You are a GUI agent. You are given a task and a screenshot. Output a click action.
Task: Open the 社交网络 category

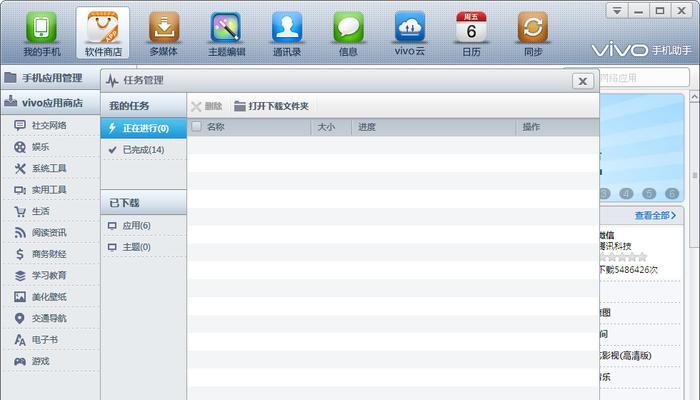coord(50,125)
